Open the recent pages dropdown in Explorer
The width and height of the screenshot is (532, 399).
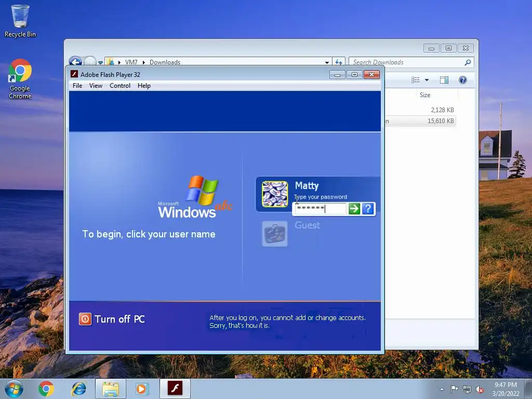[x=100, y=62]
